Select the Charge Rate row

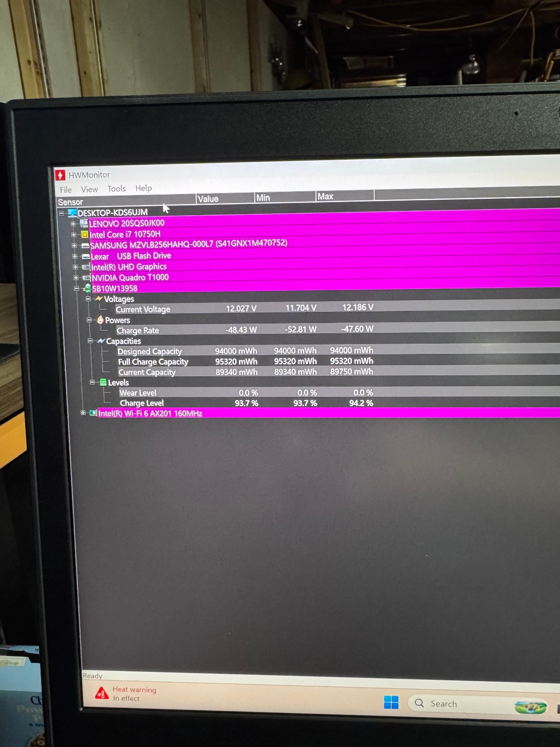[338, 329]
